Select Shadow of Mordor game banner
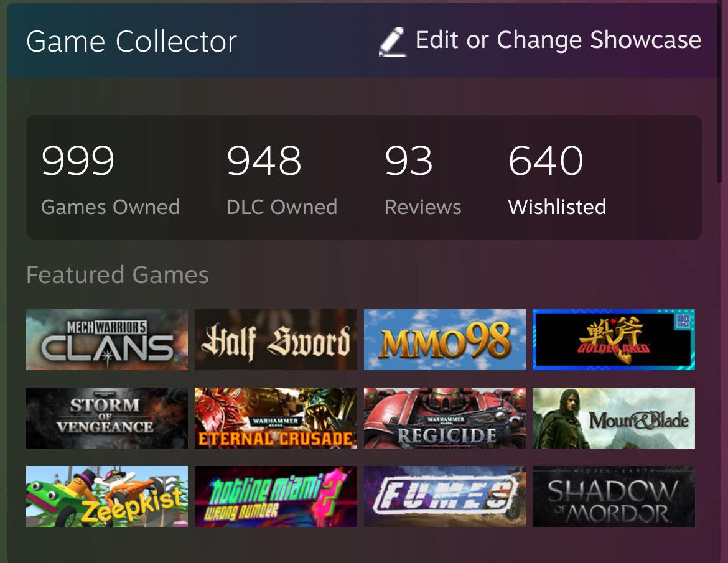This screenshot has height=563, width=728. click(614, 496)
